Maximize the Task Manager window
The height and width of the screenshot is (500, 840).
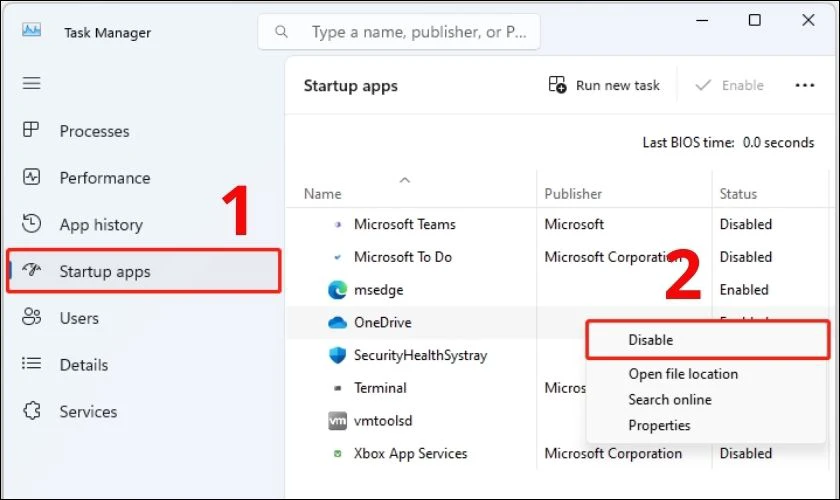755,20
